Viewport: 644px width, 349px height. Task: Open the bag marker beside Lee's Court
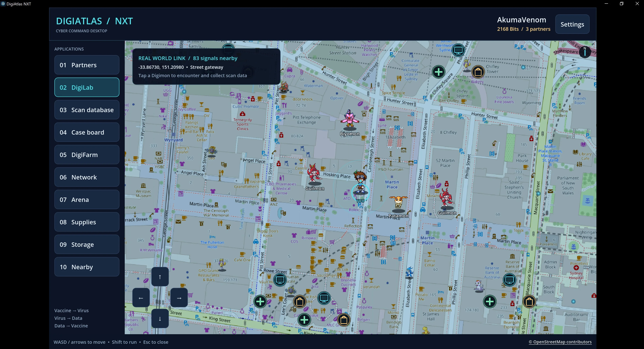pyautogui.click(x=300, y=302)
